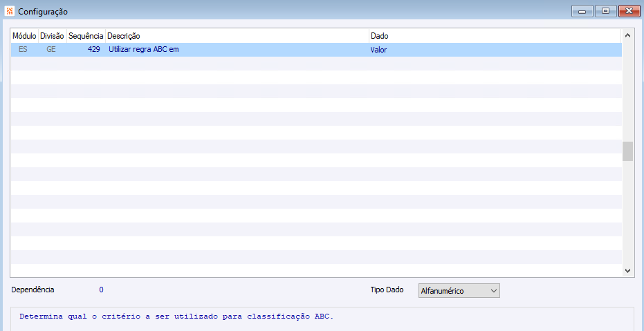This screenshot has width=644, height=331.
Task: Minimize the Configuração window
Action: (x=582, y=11)
